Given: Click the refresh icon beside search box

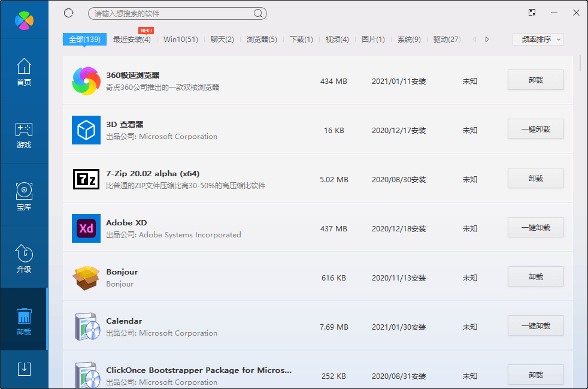Looking at the screenshot, I should [68, 13].
